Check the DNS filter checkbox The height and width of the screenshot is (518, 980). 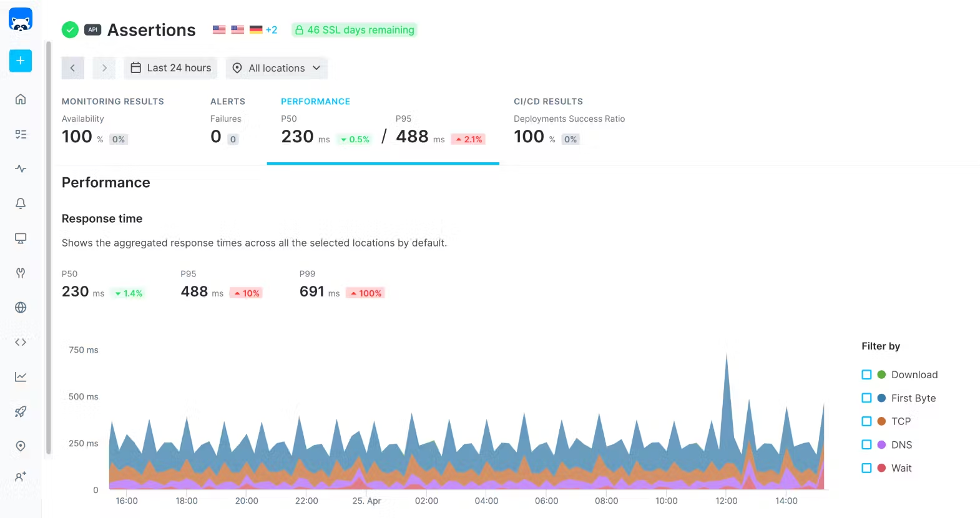(866, 444)
